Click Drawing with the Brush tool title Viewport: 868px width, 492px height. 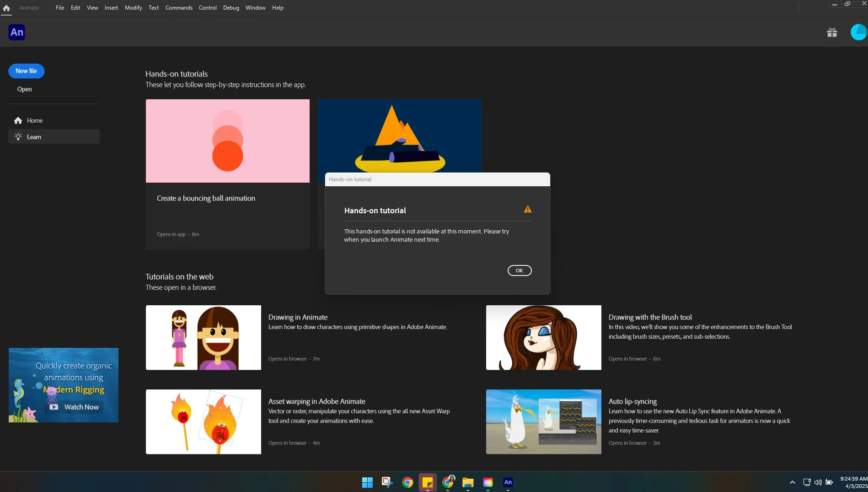click(x=650, y=317)
